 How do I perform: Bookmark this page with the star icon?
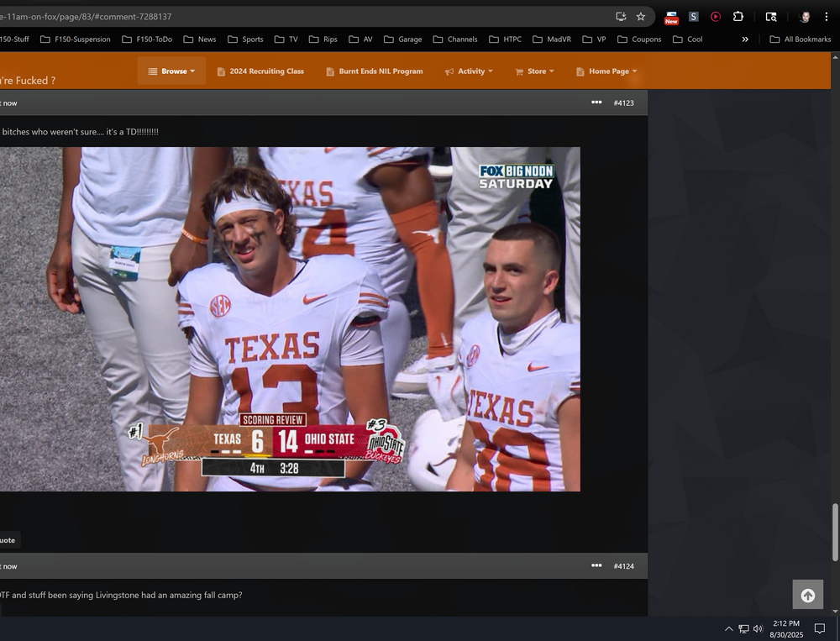(641, 16)
